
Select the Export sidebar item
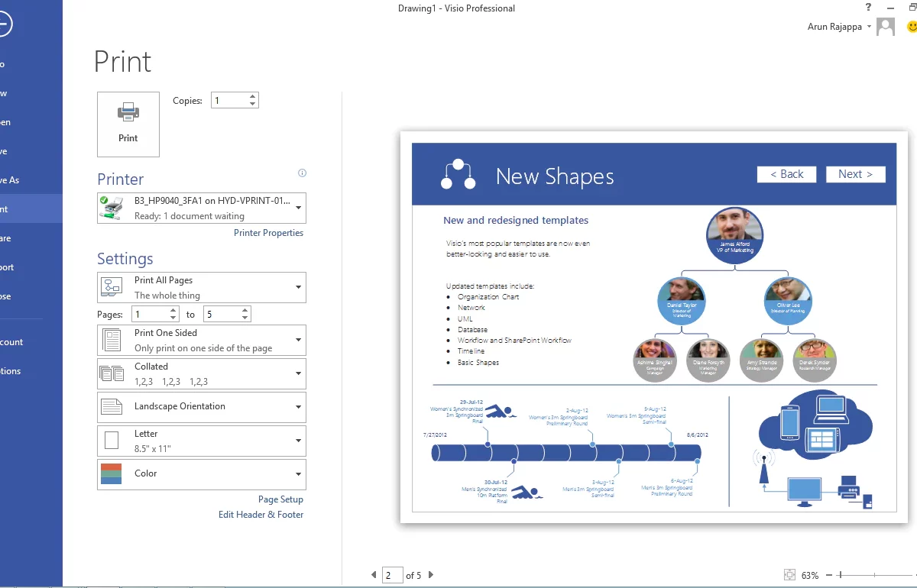(x=31, y=267)
